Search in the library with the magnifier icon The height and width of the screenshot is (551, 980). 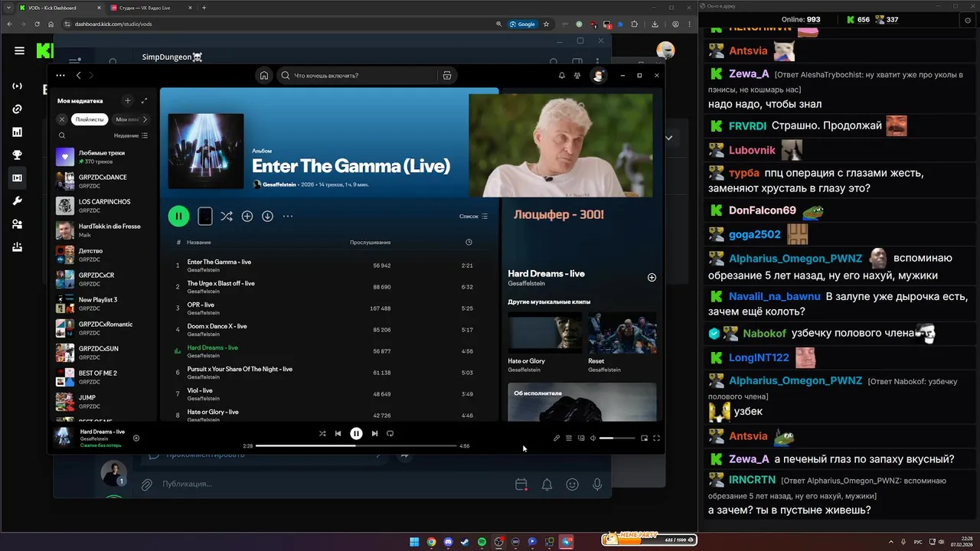[x=62, y=135]
